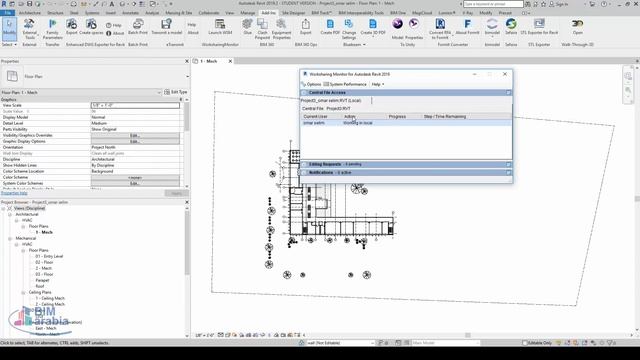Select the omar selim row in Worksharing Monitor
Image resolution: width=640 pixels, height=360 pixels.
coord(406,123)
